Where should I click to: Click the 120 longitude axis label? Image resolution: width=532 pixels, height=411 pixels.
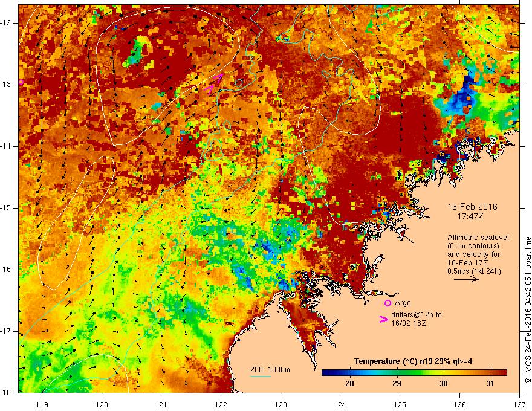click(102, 404)
